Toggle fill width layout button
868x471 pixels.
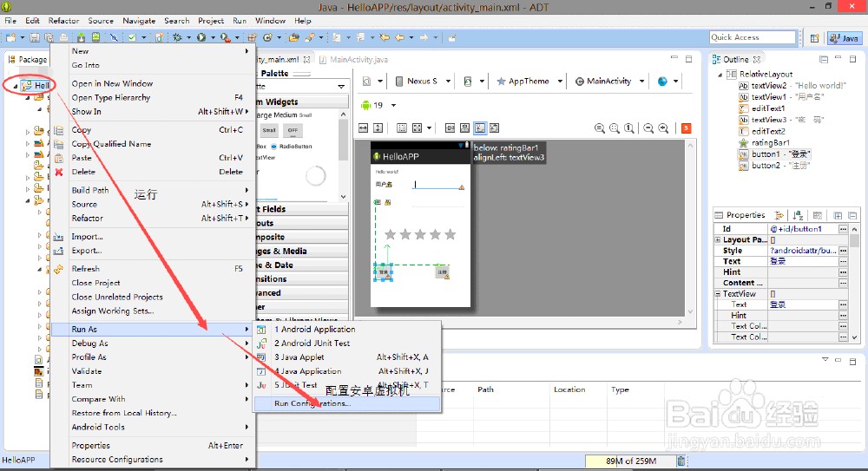point(363,128)
